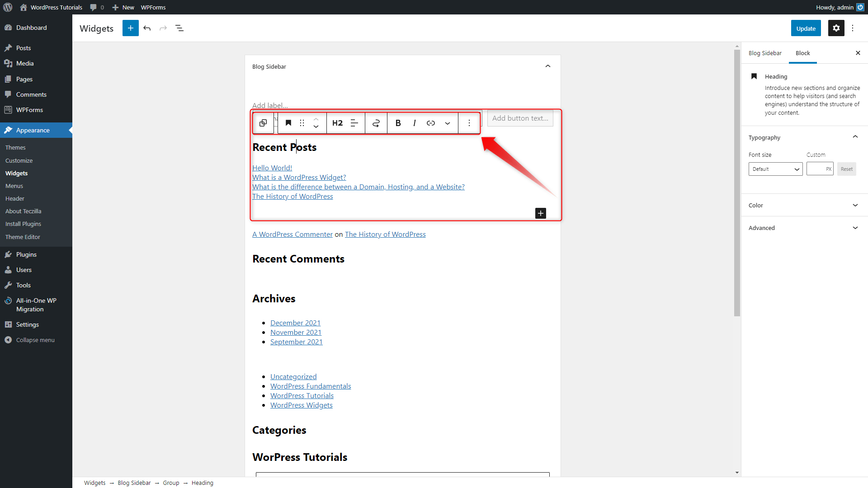Open block options three-dot menu
Screen dimensions: 868x488
(469, 123)
